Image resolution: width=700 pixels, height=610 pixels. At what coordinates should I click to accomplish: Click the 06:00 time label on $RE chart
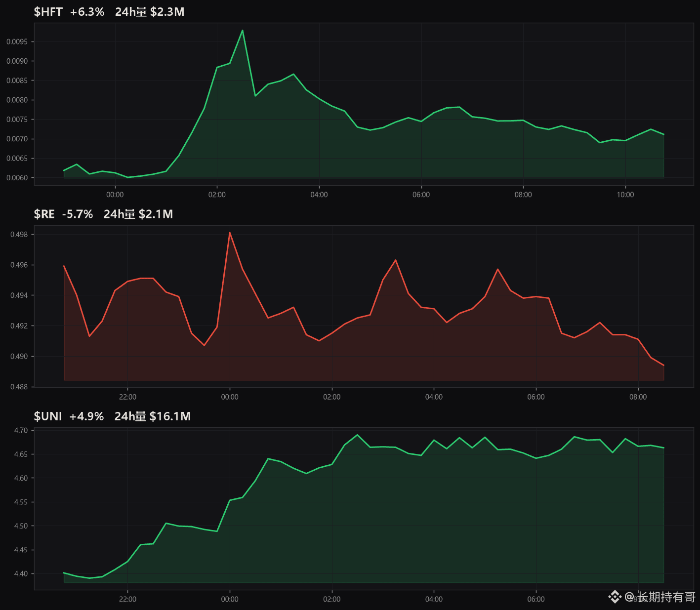(536, 397)
